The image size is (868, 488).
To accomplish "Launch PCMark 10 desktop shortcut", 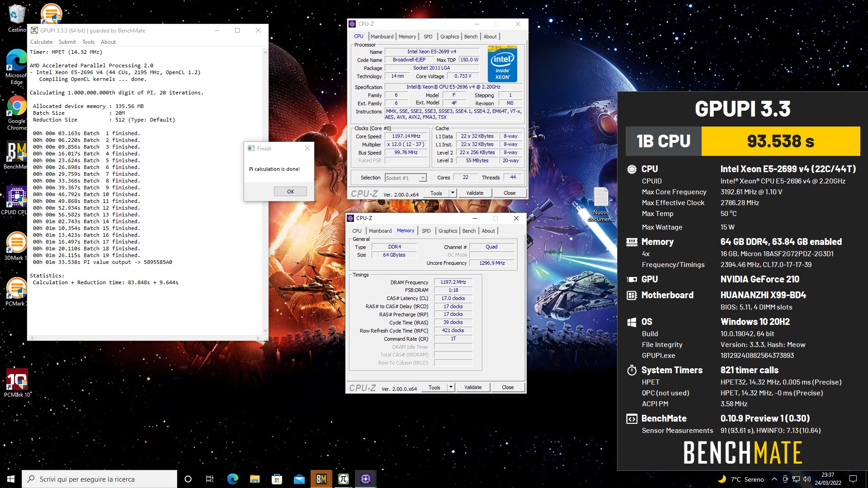I will [17, 383].
